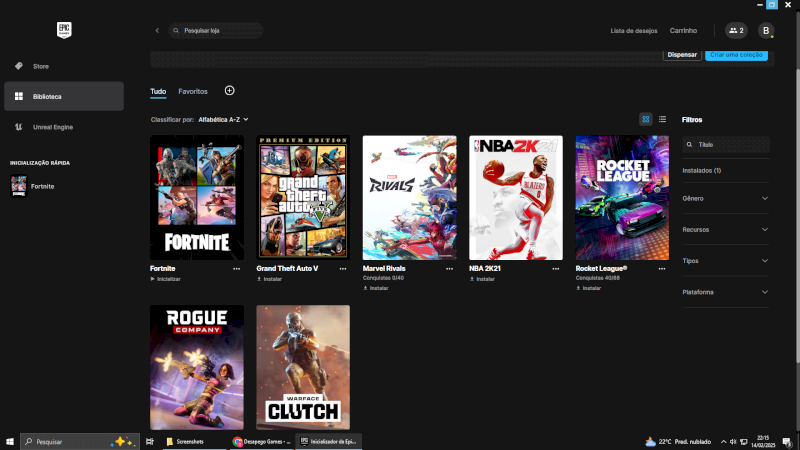Expand the Plataforma filter
Screen dimensions: 800x450
coord(725,292)
